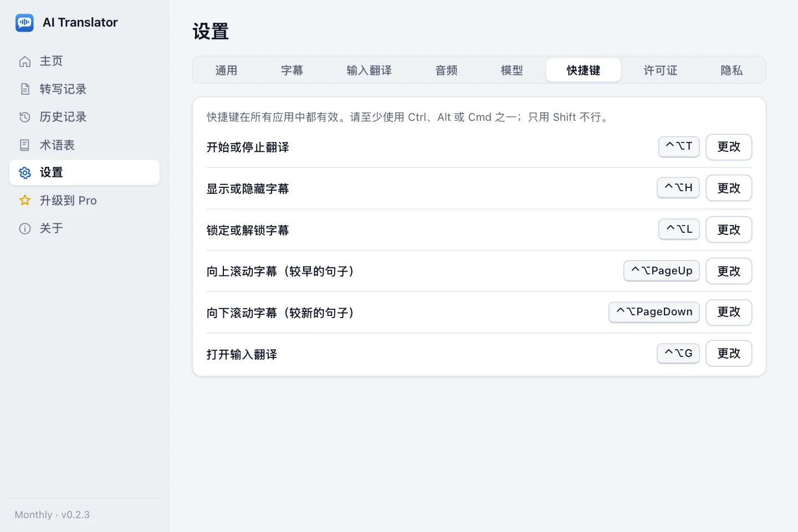
Task: Click the ⌃⌥PageDown shortcut badge
Action: pyautogui.click(x=654, y=312)
